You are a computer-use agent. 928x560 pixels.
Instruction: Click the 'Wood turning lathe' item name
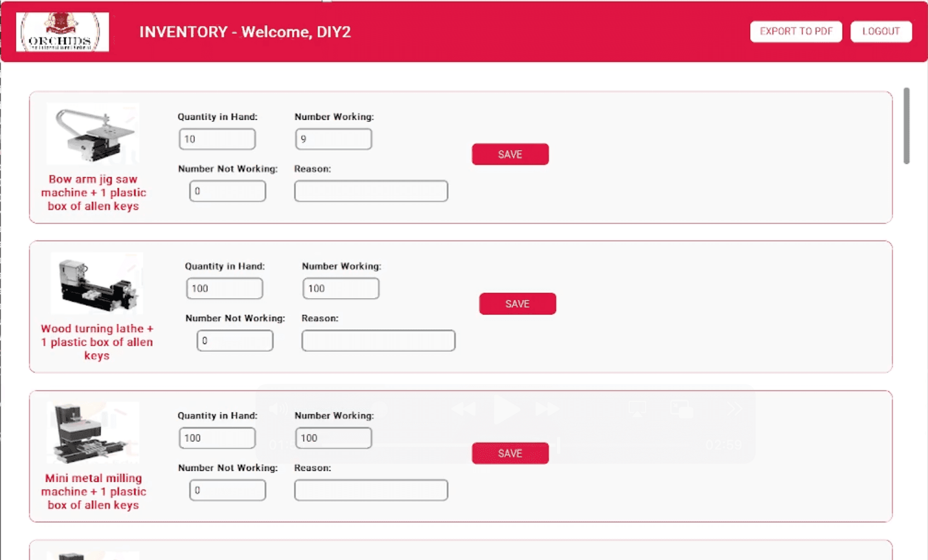pyautogui.click(x=97, y=342)
